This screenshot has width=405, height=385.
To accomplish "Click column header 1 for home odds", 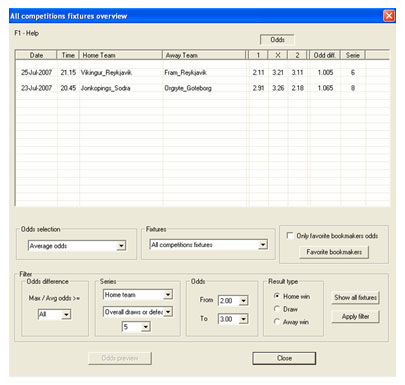I will (x=258, y=55).
